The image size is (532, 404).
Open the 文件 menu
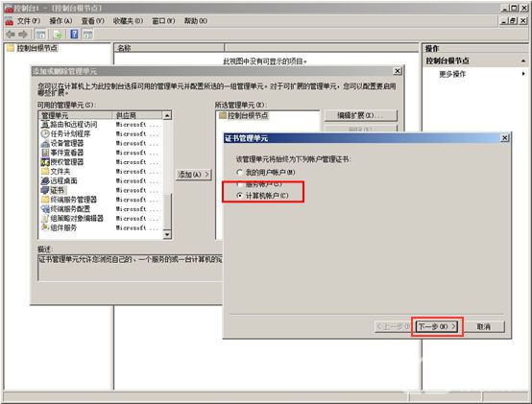[x=29, y=21]
